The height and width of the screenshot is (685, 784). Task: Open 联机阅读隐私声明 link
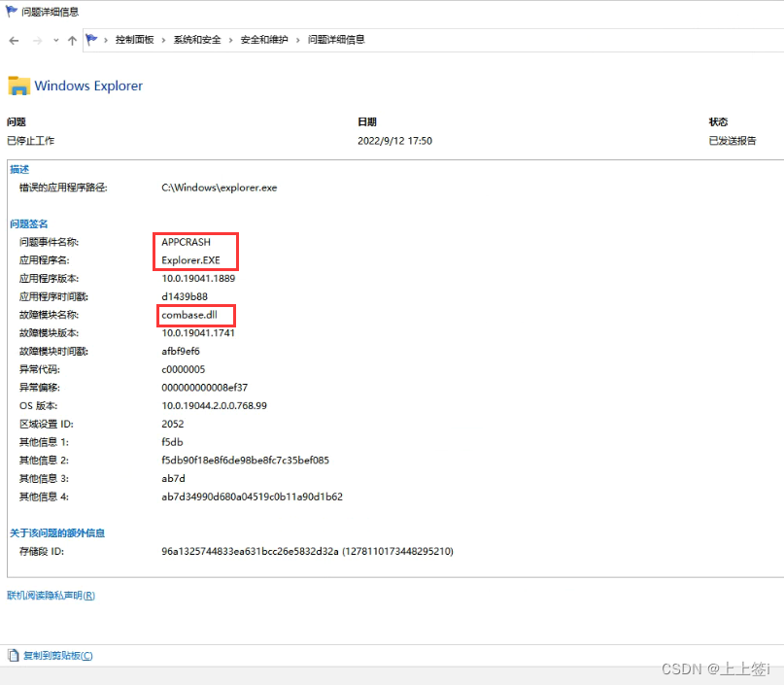(x=51, y=595)
